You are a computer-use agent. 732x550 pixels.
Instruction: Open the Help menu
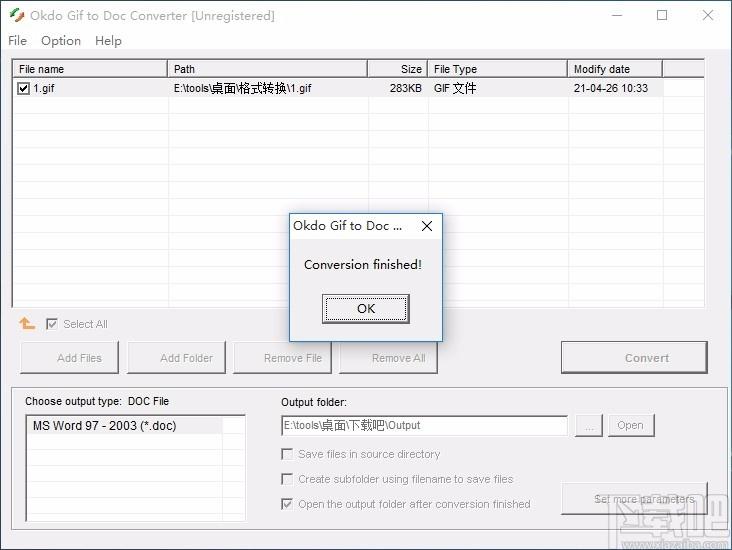coord(108,41)
